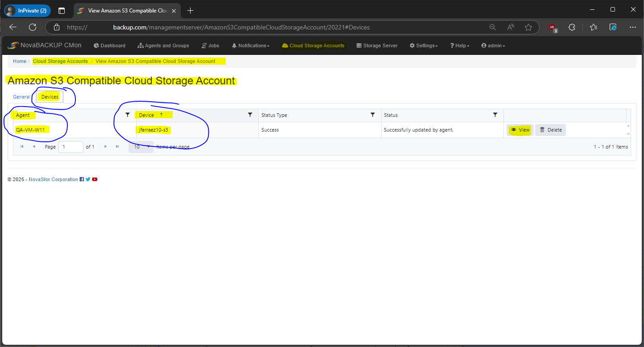Image resolution: width=644 pixels, height=347 pixels.
Task: Open filter for the Device column
Action: click(250, 115)
